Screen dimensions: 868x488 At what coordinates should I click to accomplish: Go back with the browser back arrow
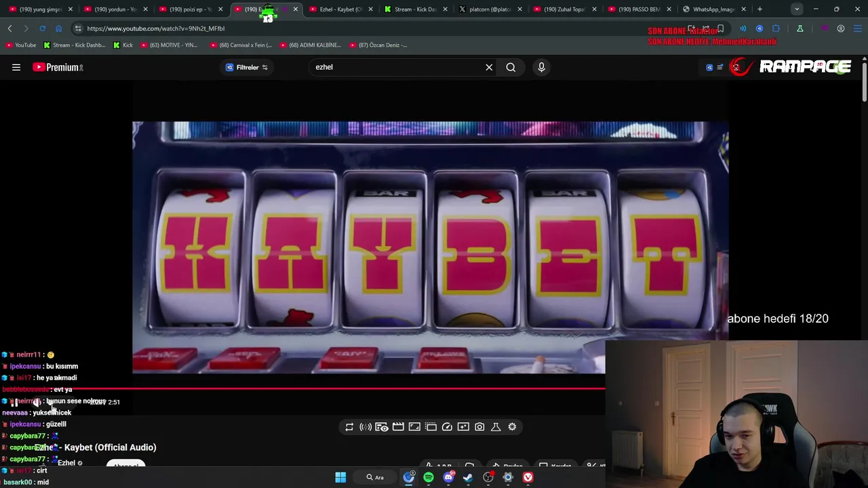coord(9,28)
